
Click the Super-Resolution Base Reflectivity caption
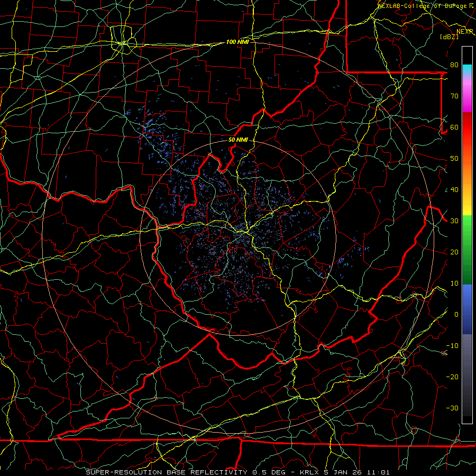[237, 472]
